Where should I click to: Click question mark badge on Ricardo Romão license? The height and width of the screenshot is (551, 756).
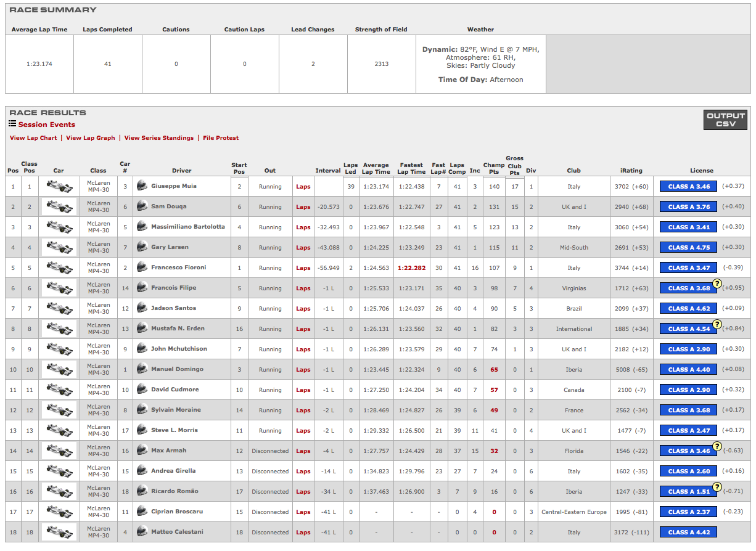pyautogui.click(x=717, y=487)
